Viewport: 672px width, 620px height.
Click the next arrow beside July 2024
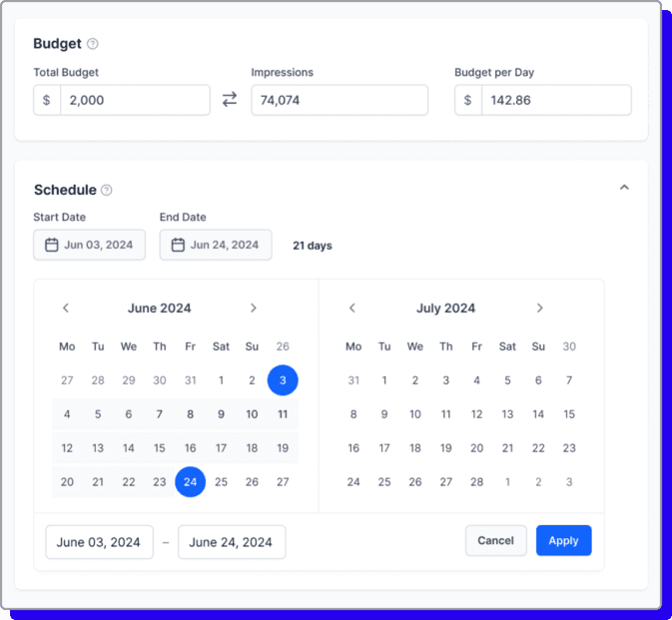(540, 309)
